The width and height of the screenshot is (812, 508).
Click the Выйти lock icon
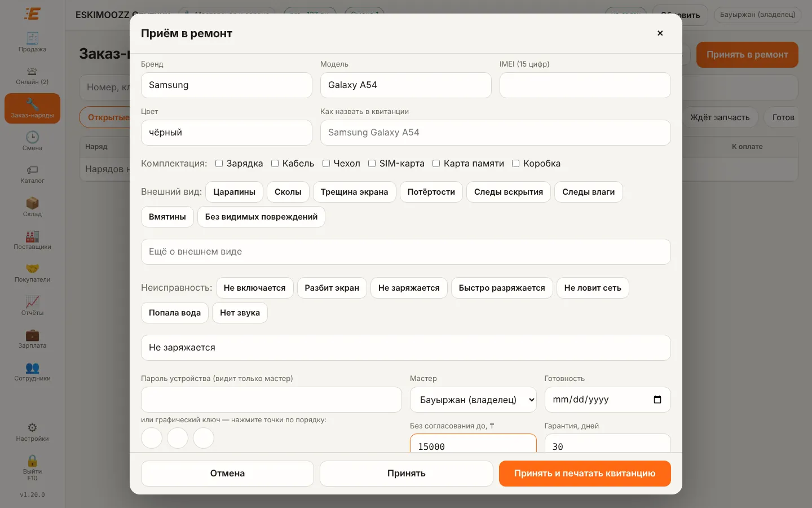tap(32, 468)
